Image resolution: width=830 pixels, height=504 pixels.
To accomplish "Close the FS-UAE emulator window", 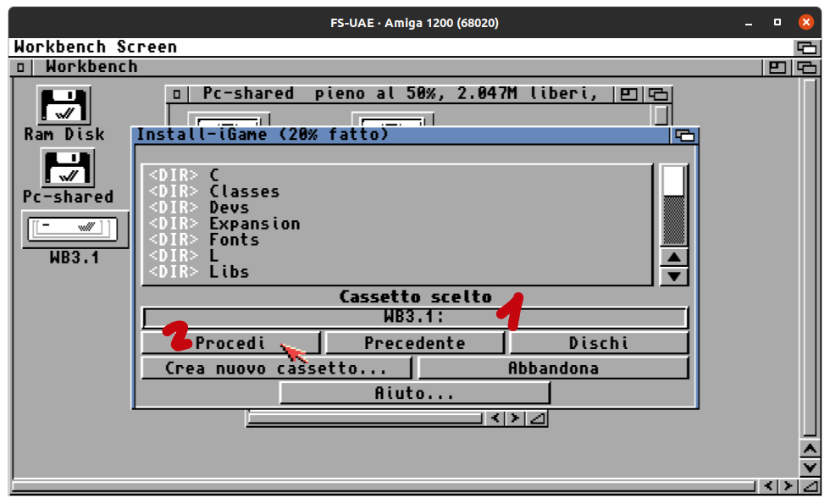I will 805,22.
